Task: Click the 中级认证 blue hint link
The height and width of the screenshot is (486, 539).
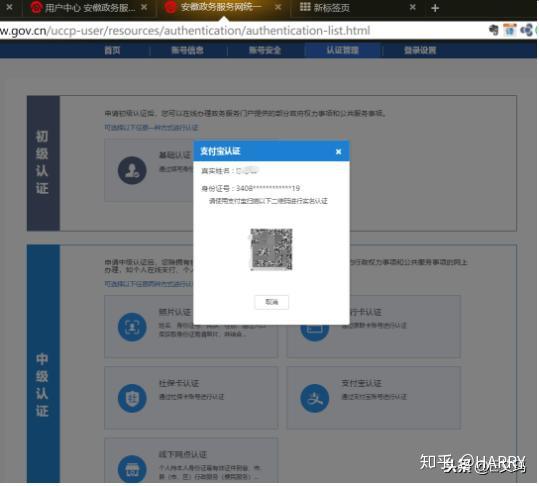Action: (148, 284)
